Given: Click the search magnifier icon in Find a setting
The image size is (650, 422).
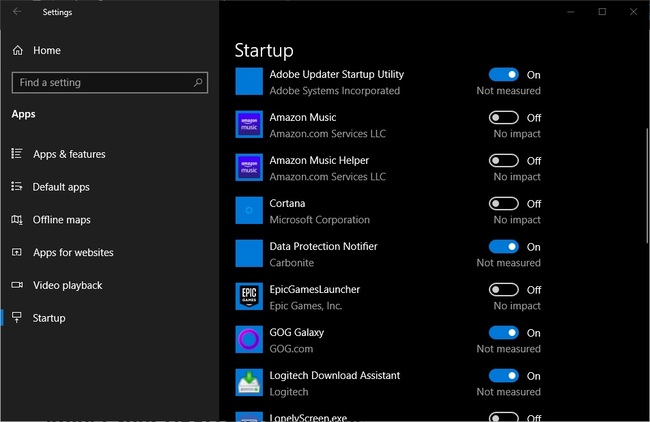Looking at the screenshot, I should pyautogui.click(x=198, y=82).
